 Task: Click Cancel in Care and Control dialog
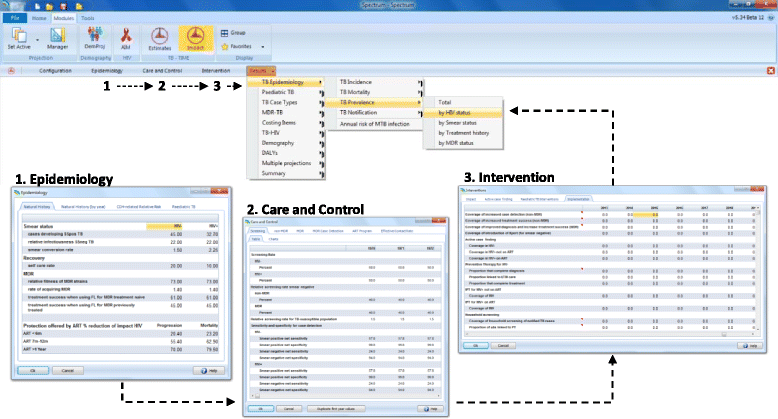[x=289, y=409]
